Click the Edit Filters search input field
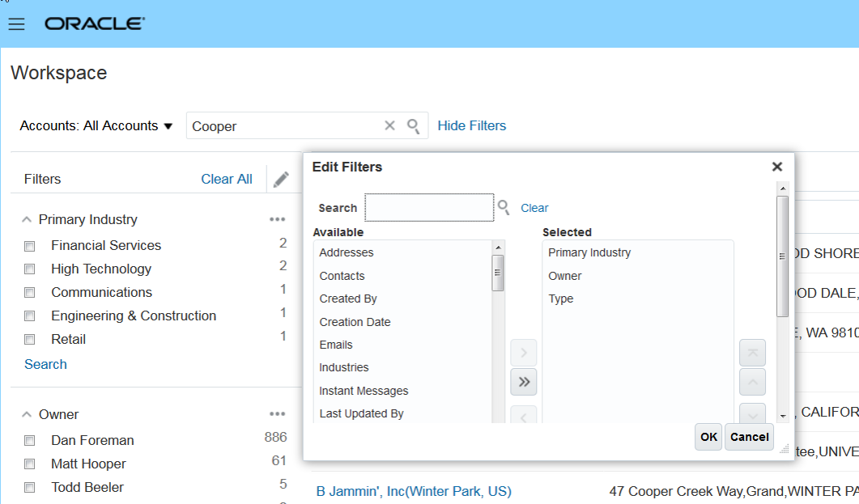Screen dimensions: 859x504 tap(429, 208)
